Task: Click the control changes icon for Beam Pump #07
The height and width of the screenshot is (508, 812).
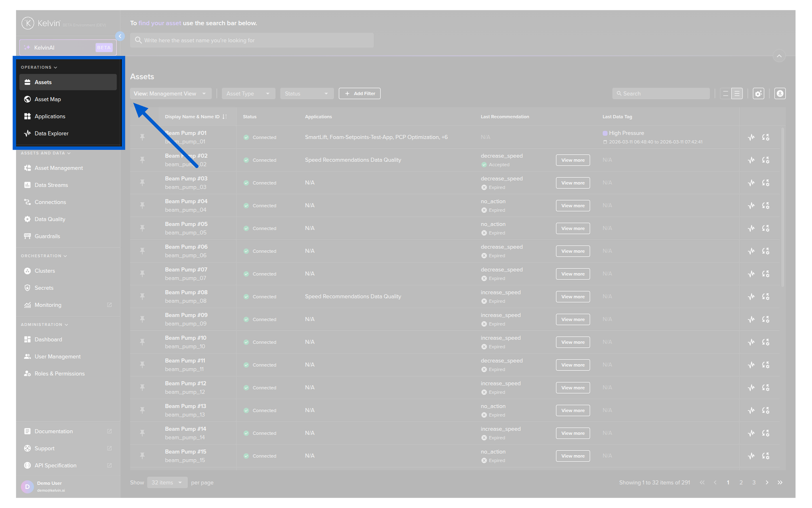Action: 765,274
